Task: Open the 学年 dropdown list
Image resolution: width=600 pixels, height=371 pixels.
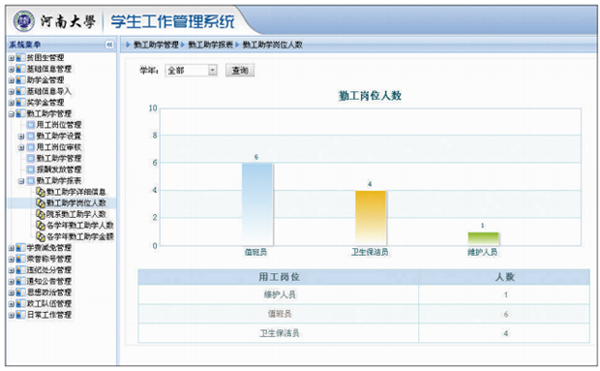Action: tap(213, 70)
